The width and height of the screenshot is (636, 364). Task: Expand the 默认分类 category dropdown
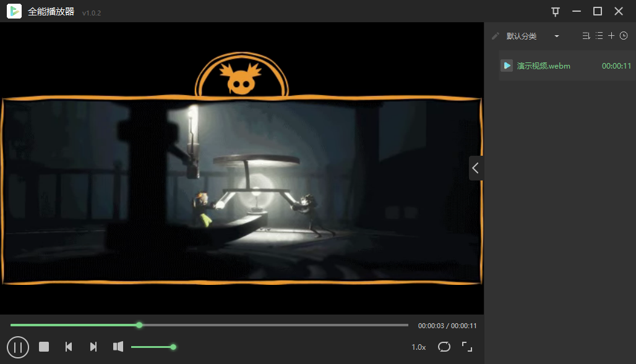[x=557, y=36]
